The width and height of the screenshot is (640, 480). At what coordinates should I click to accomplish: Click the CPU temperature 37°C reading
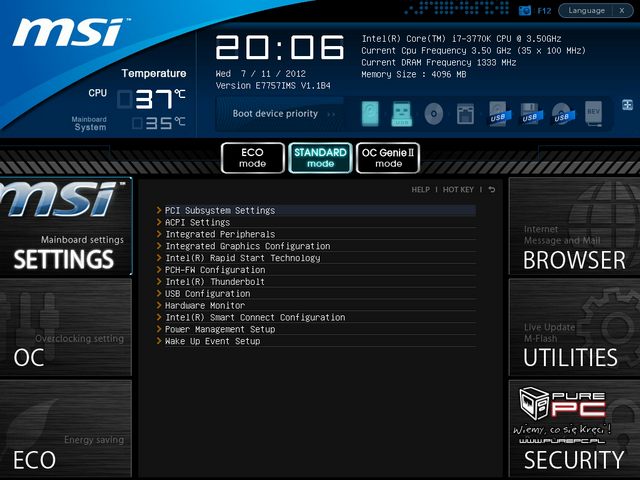151,99
